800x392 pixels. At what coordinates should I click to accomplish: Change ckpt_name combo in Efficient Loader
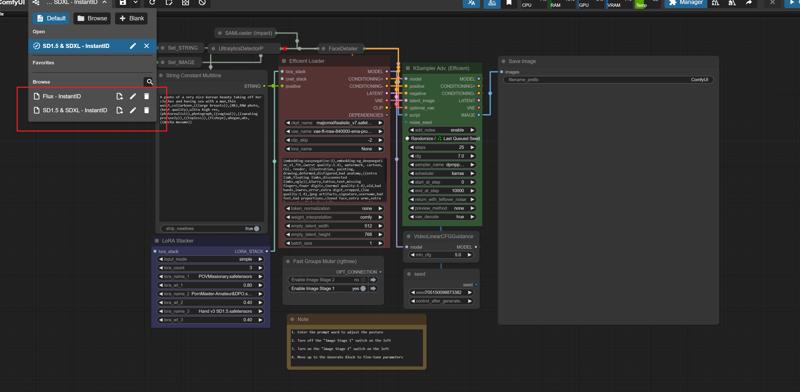pos(334,123)
